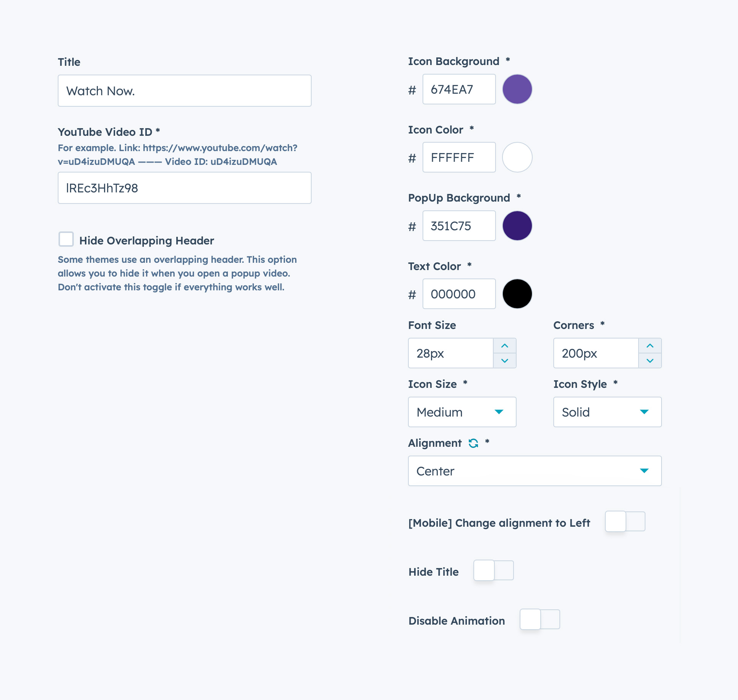
Task: Decrease the Corners value with down arrow
Action: tap(650, 361)
